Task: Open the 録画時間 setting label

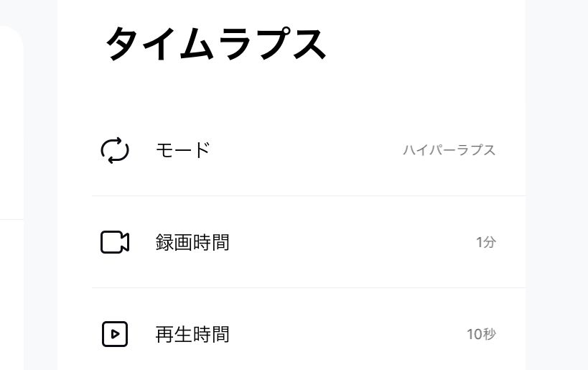Action: (x=192, y=242)
